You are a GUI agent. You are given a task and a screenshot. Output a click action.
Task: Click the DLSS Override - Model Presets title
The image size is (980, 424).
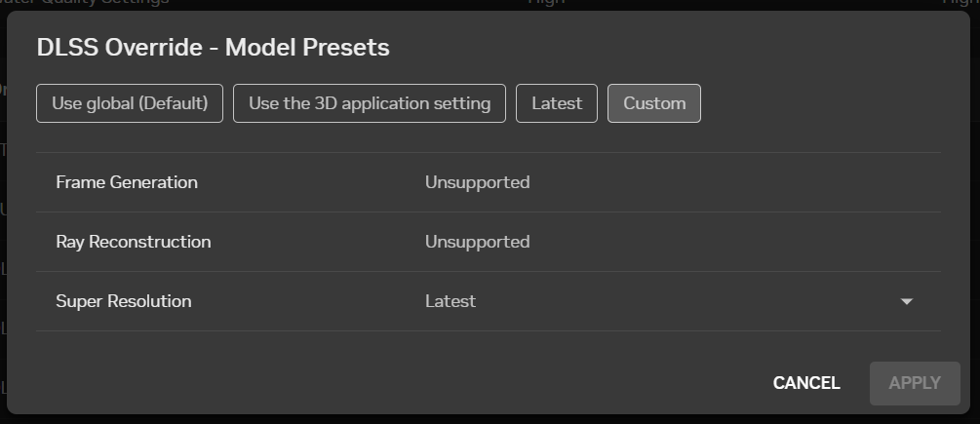pyautogui.click(x=213, y=47)
